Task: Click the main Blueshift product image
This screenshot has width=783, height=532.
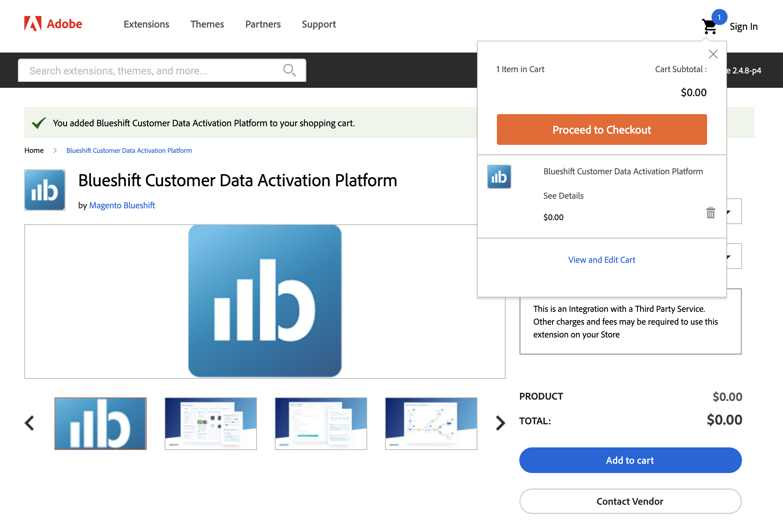Action: 265,301
